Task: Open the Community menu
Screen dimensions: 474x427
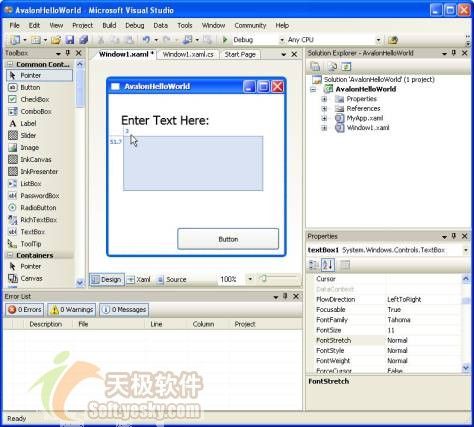Action: [250, 25]
